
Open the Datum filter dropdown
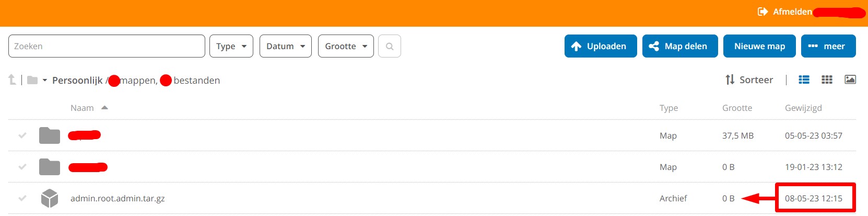click(285, 46)
